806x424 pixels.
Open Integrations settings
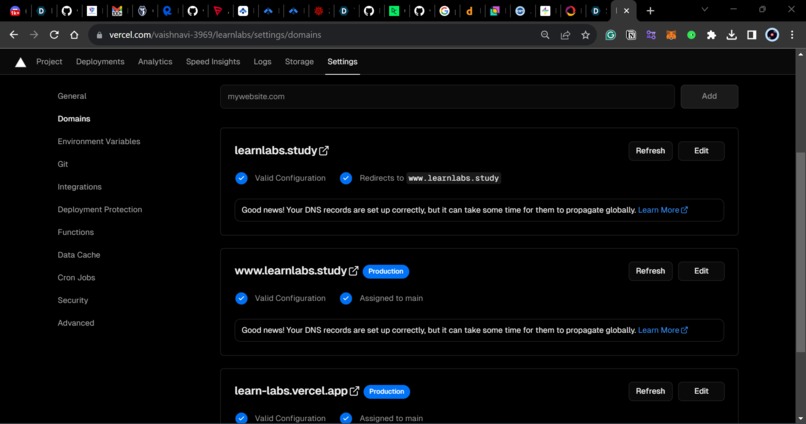click(80, 187)
